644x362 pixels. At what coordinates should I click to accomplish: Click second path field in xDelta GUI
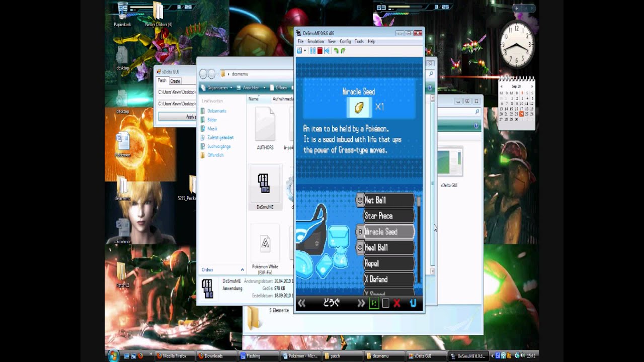[177, 104]
